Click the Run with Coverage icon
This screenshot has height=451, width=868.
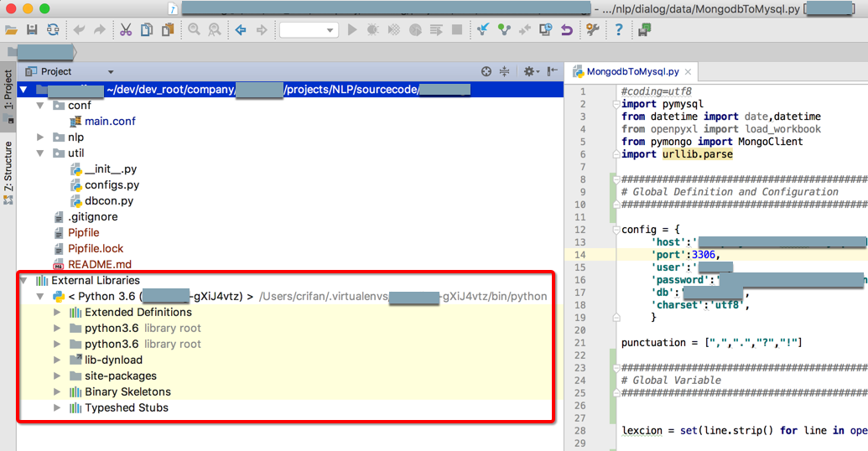393,30
